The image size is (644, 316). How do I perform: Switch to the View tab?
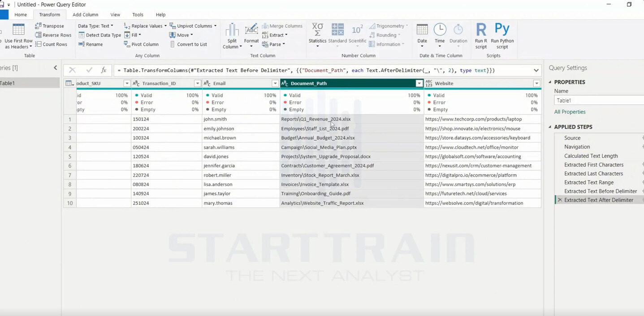[115, 15]
